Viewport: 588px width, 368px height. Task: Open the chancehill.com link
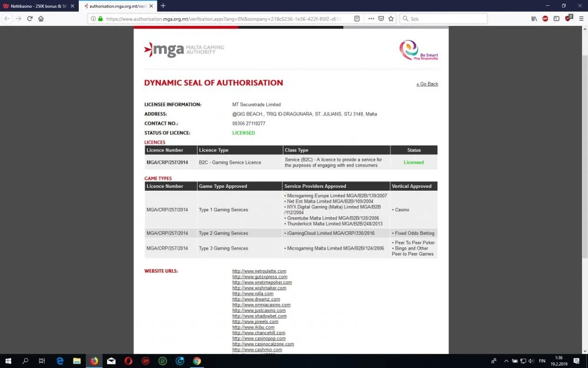point(259,333)
